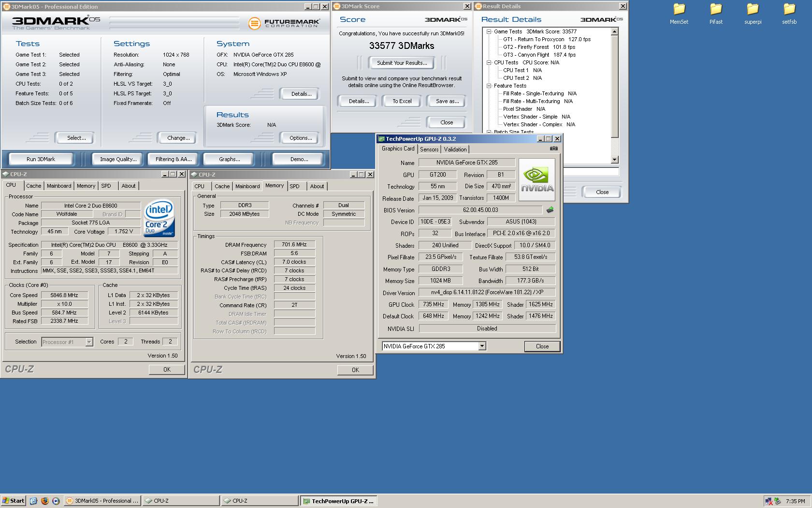Click the system clock showing 7:35 PM
This screenshot has width=812, height=508.
[x=795, y=501]
